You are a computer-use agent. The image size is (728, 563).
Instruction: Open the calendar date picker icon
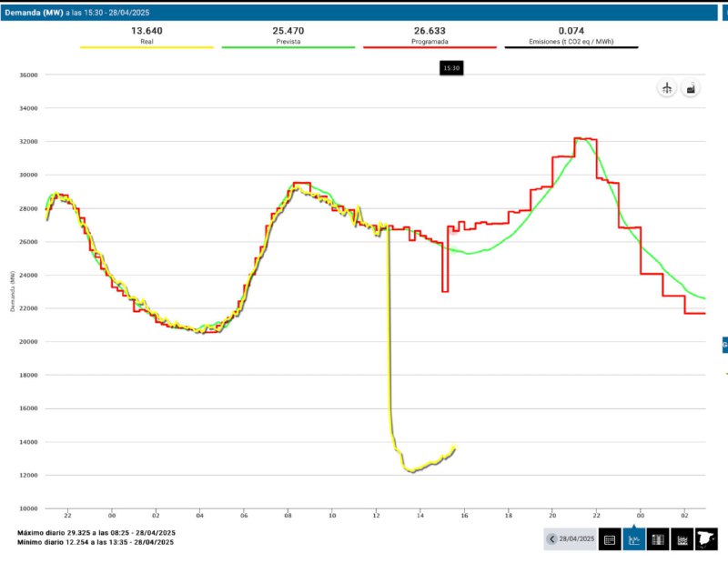610,539
